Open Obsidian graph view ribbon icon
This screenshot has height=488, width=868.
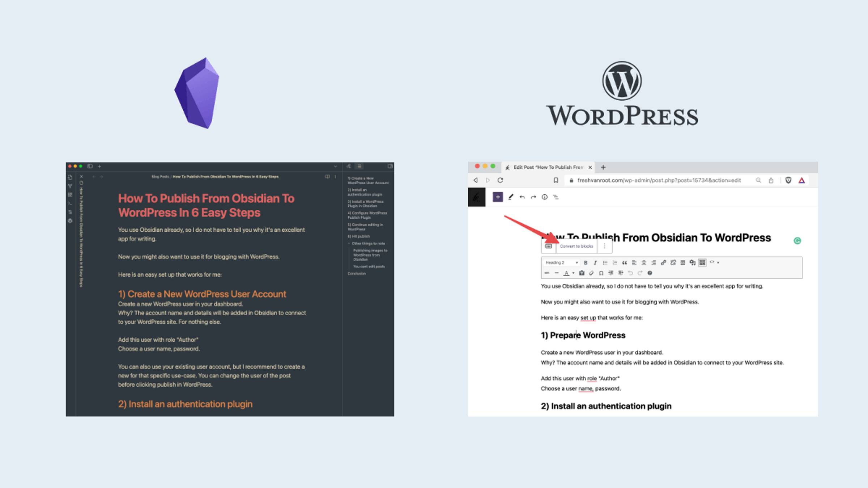[x=70, y=186]
